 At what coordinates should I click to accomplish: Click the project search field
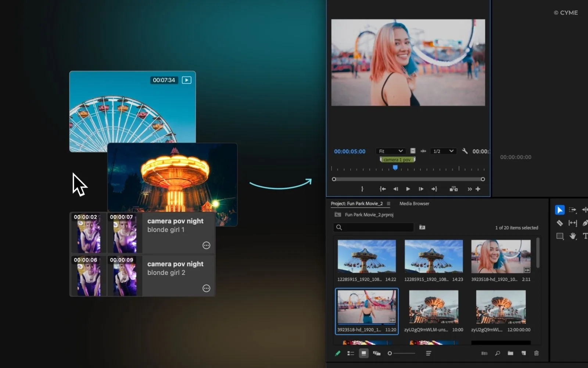pyautogui.click(x=373, y=227)
